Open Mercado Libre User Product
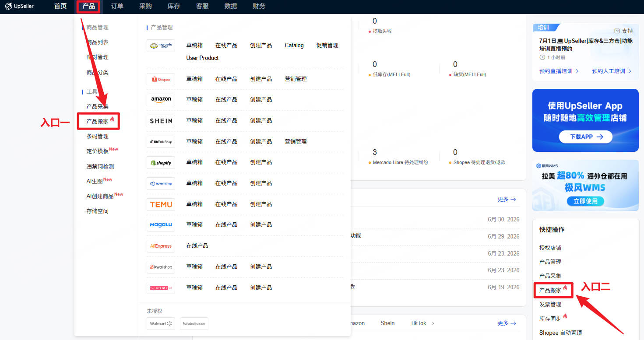644x340 pixels. click(x=202, y=58)
